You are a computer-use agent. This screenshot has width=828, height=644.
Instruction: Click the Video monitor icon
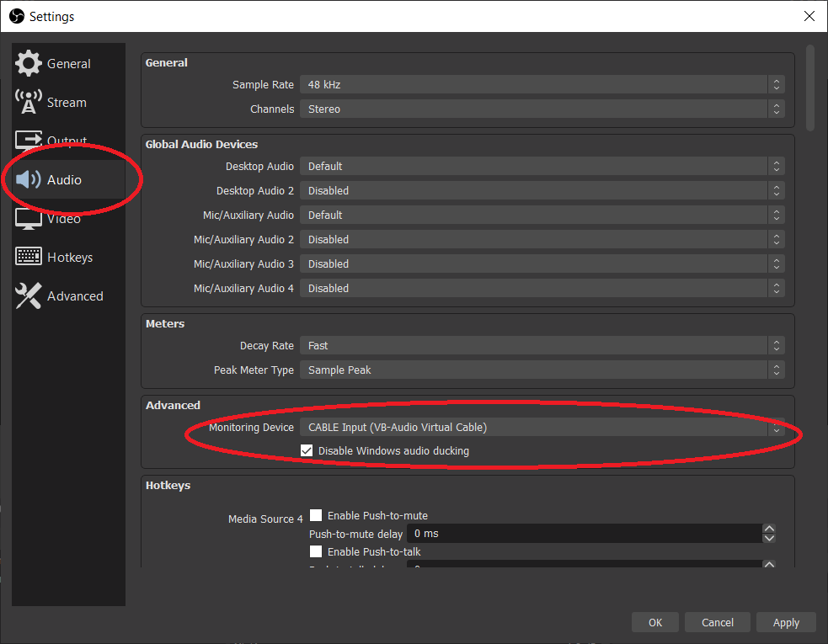tap(28, 219)
